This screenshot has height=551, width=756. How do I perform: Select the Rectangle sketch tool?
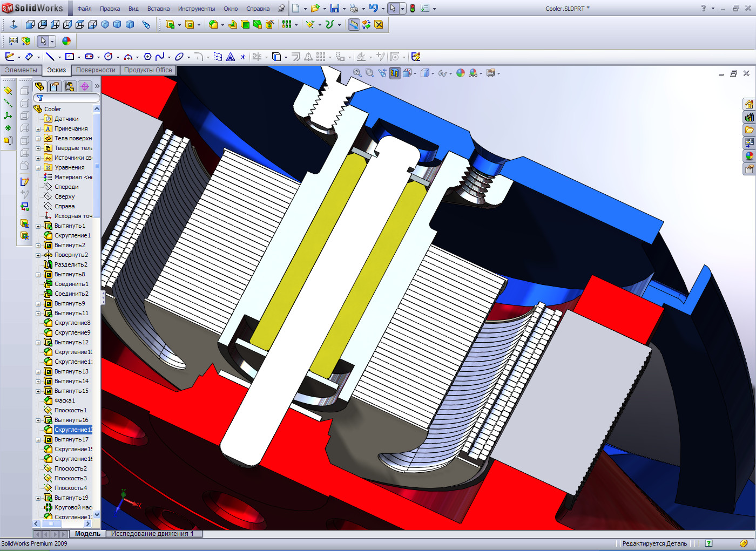[69, 57]
